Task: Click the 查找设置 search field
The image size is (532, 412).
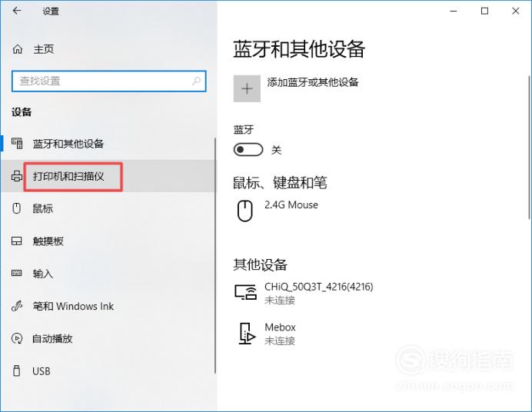Action: click(x=109, y=81)
